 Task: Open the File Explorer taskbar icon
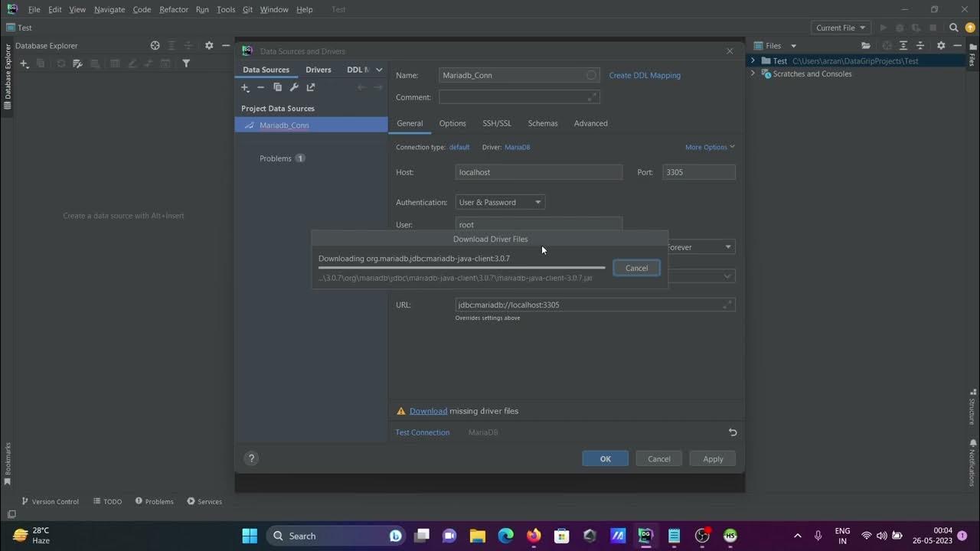coord(477,536)
